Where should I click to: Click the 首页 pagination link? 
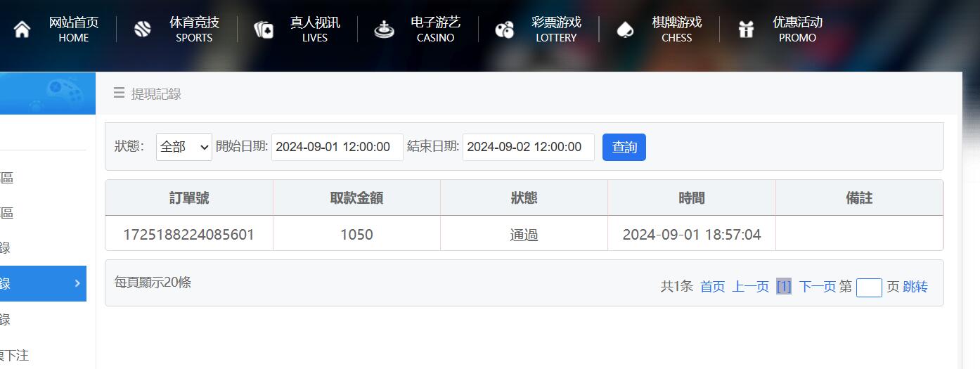tap(712, 287)
